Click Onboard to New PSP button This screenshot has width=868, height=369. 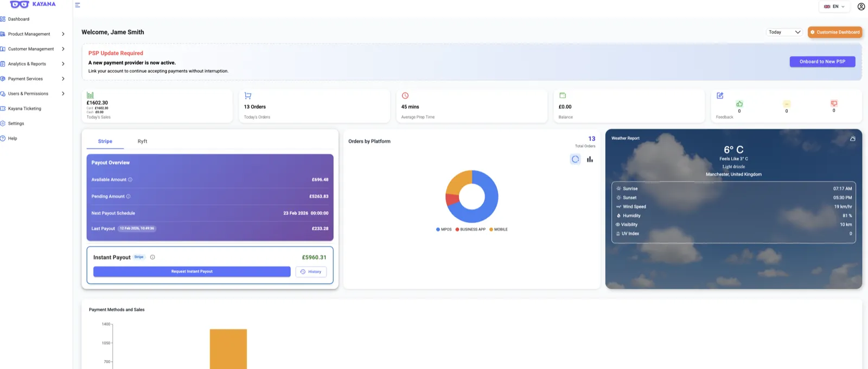point(822,62)
